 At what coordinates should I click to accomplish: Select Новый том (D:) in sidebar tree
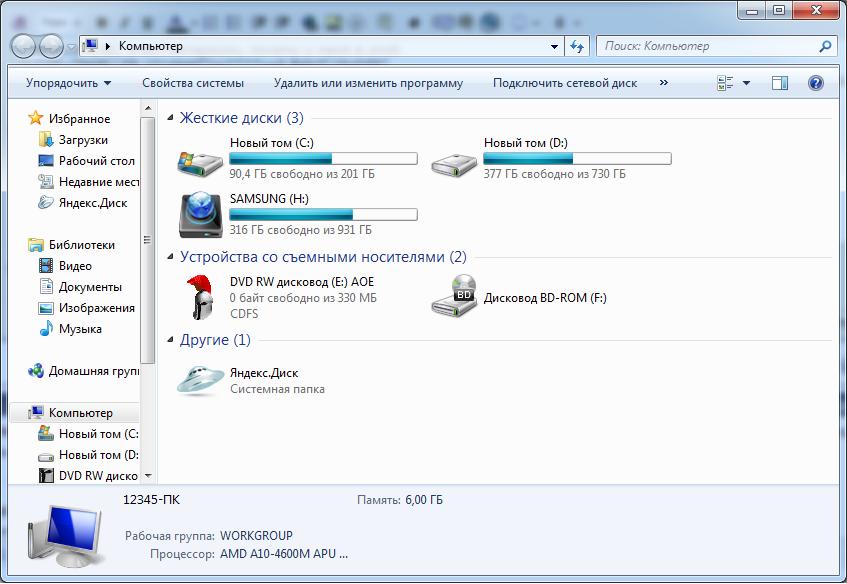tap(88, 455)
